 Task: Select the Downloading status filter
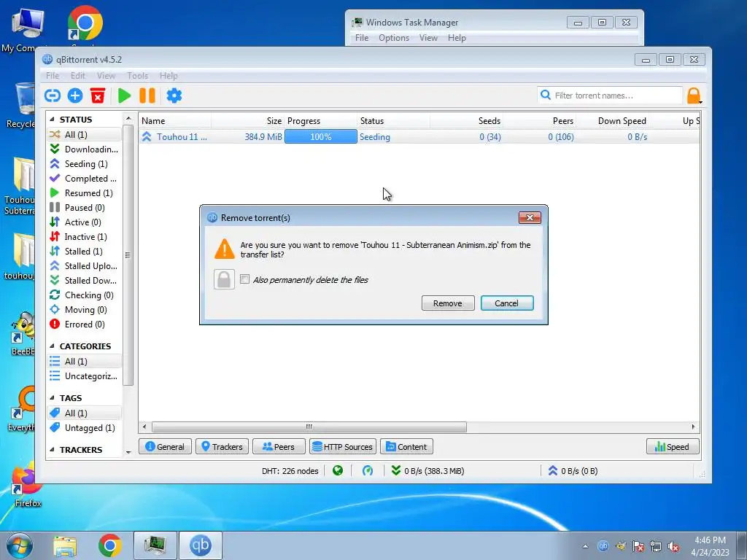click(x=85, y=149)
